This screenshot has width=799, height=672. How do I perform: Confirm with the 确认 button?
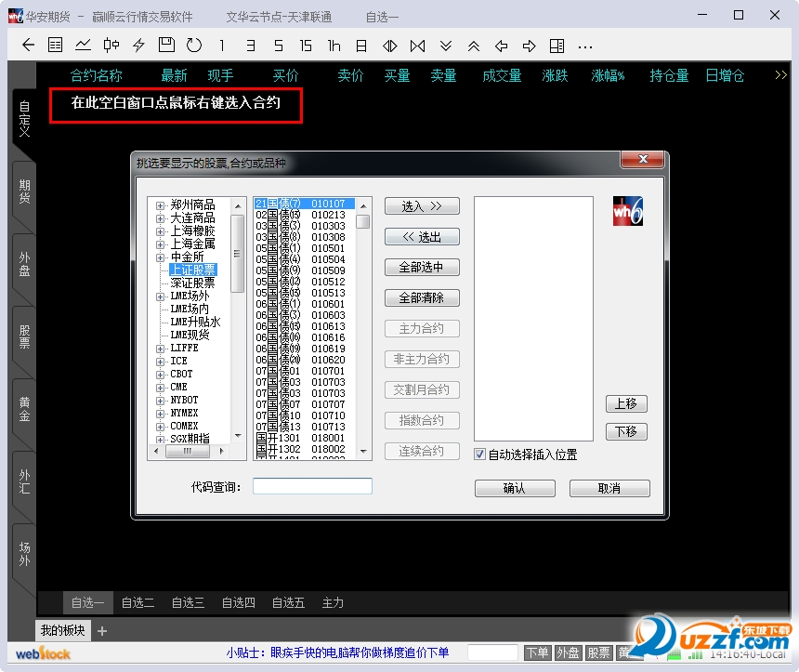(515, 488)
